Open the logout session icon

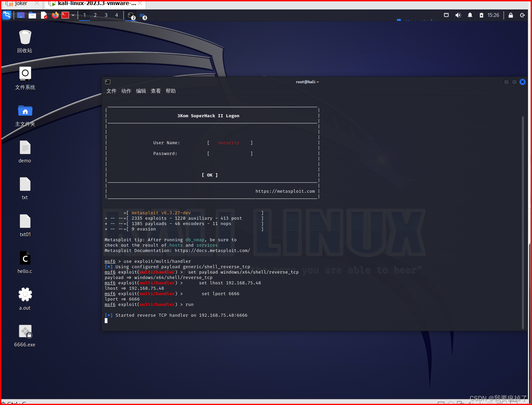point(523,15)
